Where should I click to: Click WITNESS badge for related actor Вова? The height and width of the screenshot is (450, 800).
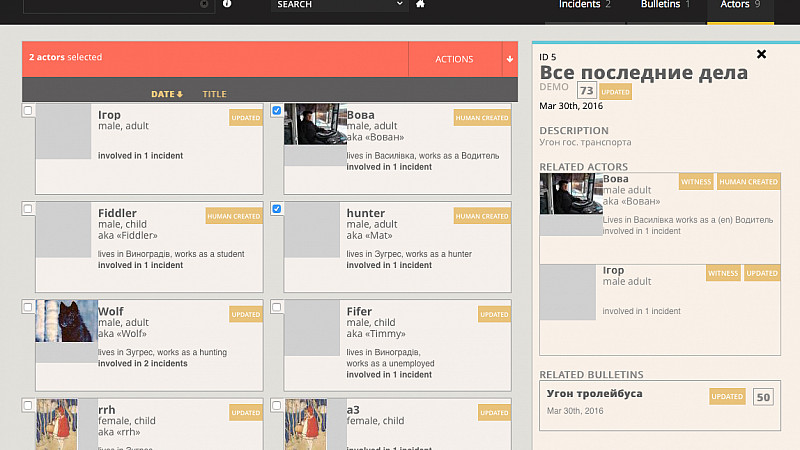[696, 182]
